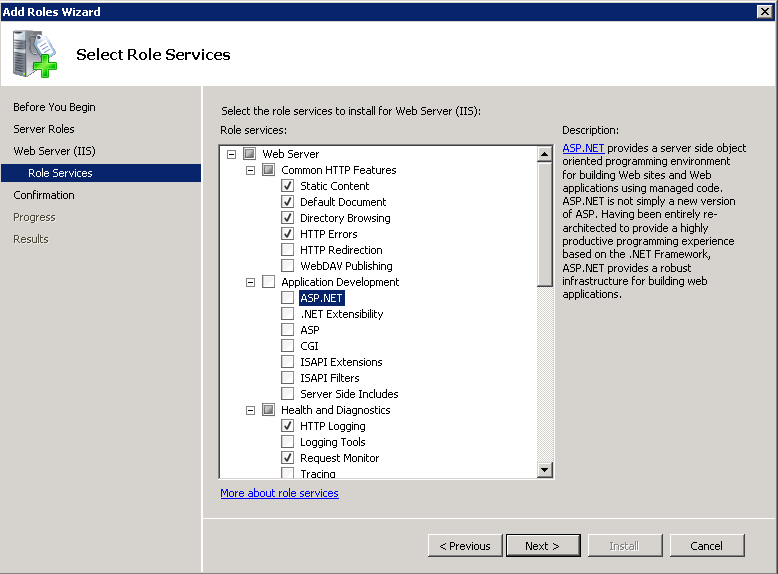Enable the WebDAV Publishing checkbox
The image size is (778, 574).
pyautogui.click(x=287, y=266)
